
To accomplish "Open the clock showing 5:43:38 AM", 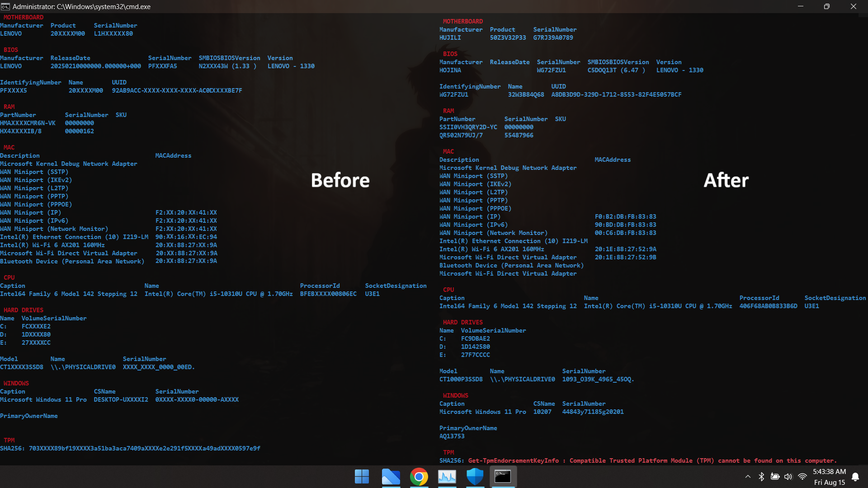I will coord(829,471).
